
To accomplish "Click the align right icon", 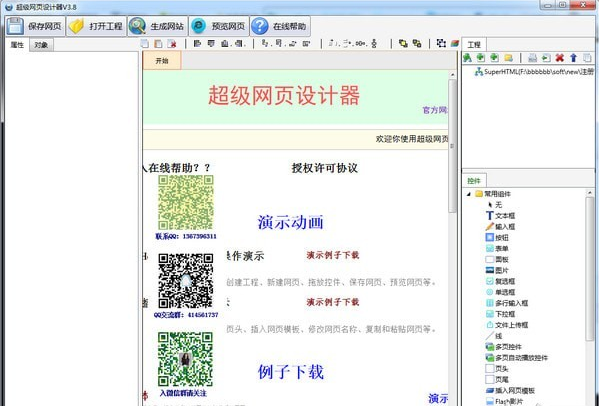I will (x=239, y=44).
